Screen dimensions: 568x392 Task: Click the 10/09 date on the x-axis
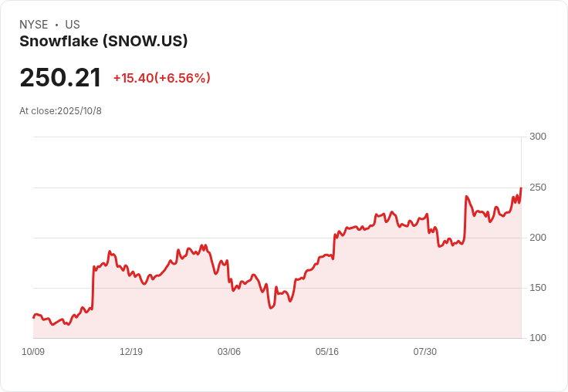33,352
